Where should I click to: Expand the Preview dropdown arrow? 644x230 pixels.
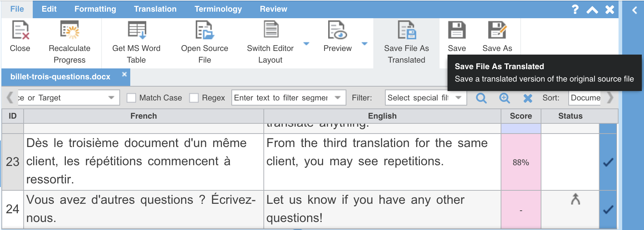coord(365,44)
